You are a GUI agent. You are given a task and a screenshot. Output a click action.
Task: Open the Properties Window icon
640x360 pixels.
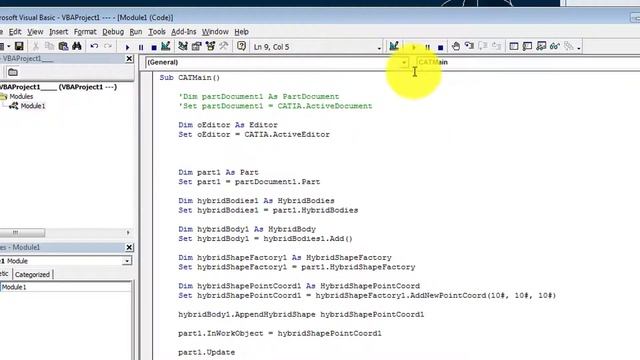pyautogui.click(x=196, y=47)
